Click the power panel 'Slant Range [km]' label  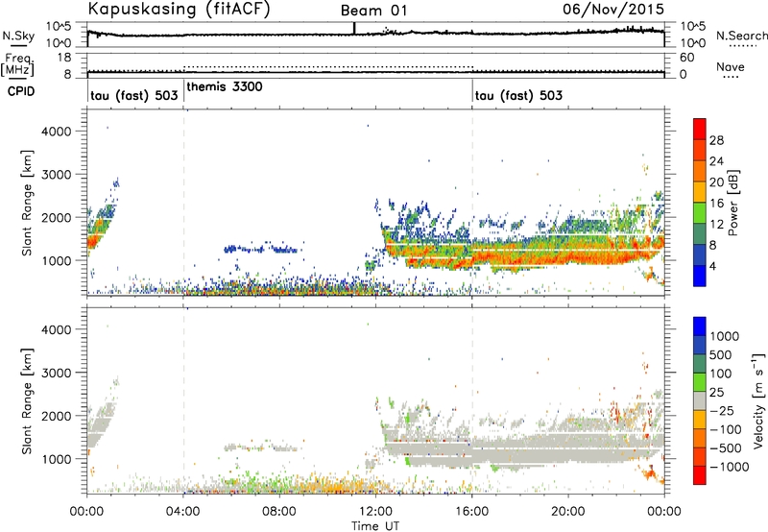coord(27,203)
